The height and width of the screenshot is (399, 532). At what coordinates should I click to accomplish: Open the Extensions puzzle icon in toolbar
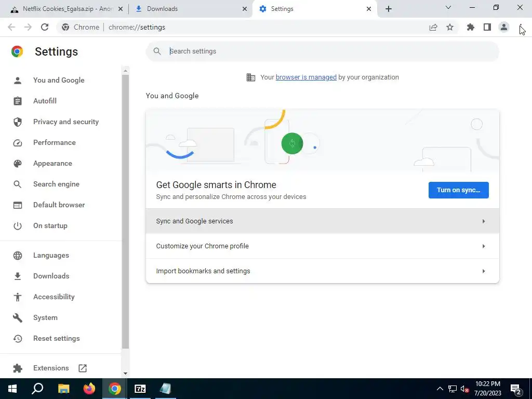point(471,27)
